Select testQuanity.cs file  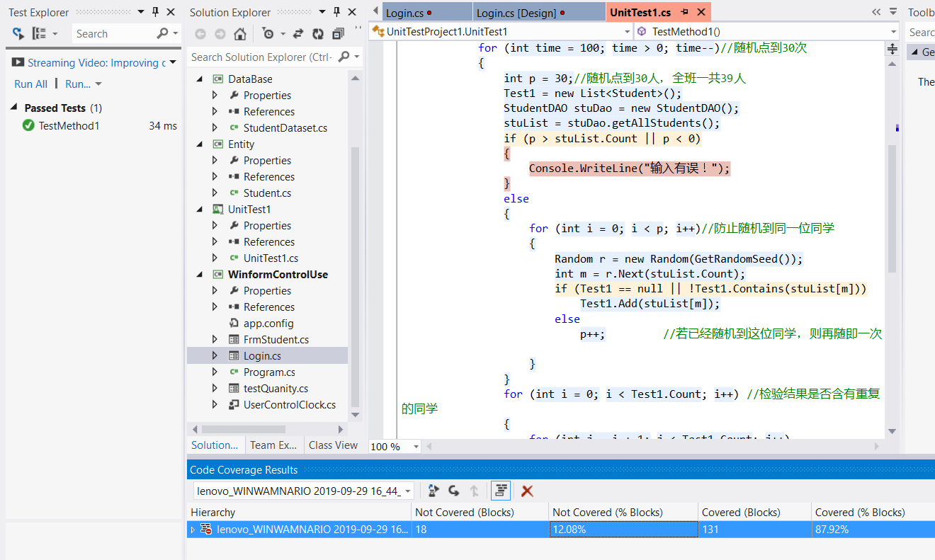[x=276, y=389]
